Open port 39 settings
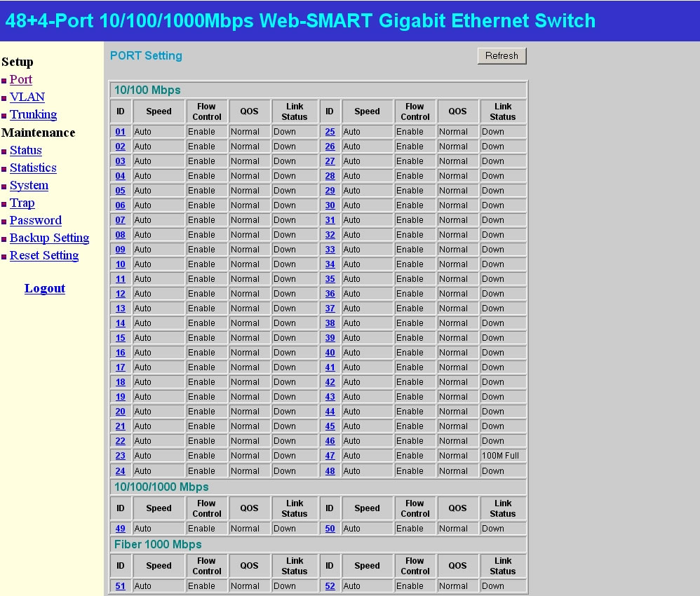The width and height of the screenshot is (700, 596). (x=330, y=338)
